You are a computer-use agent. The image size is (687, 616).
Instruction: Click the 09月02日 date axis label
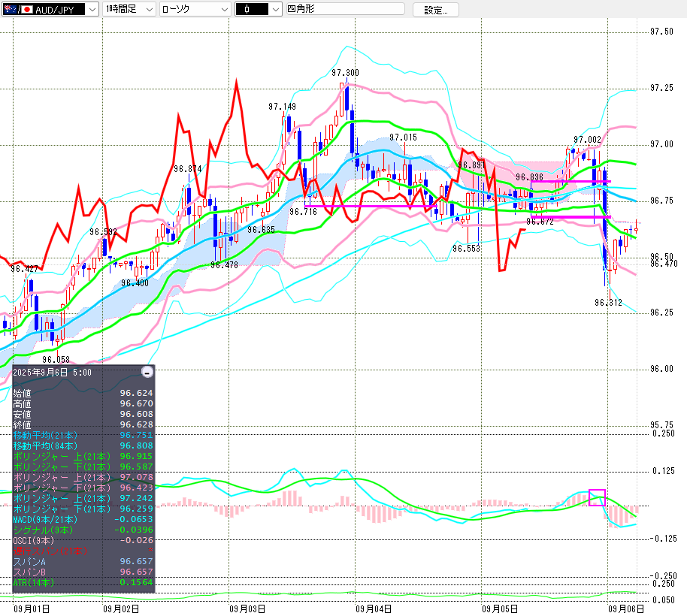121,609
